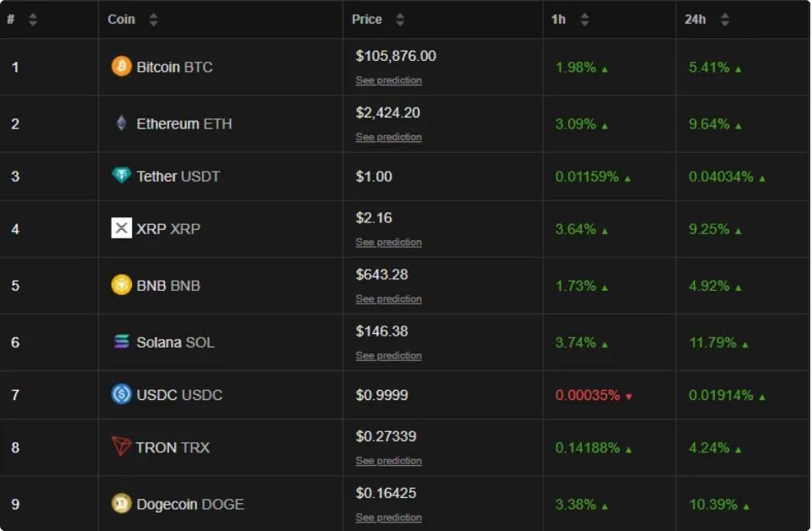Click the XRP logo icon
The width and height of the screenshot is (812, 531).
click(x=122, y=229)
